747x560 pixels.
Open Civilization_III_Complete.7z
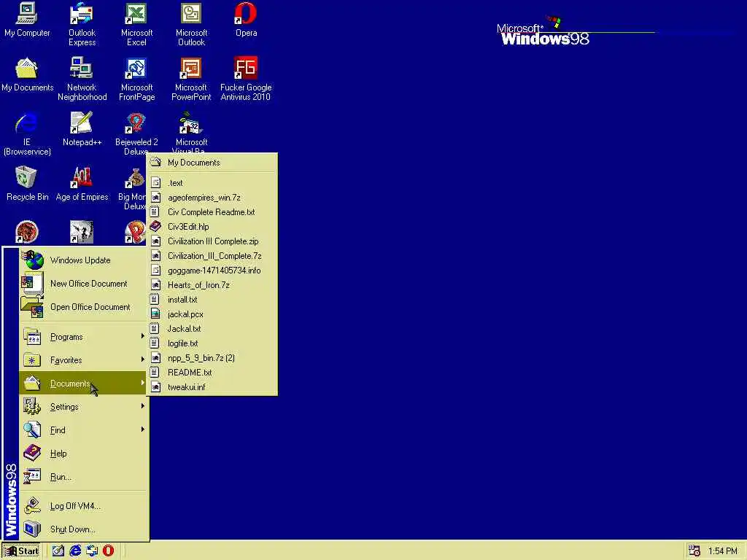(212, 256)
